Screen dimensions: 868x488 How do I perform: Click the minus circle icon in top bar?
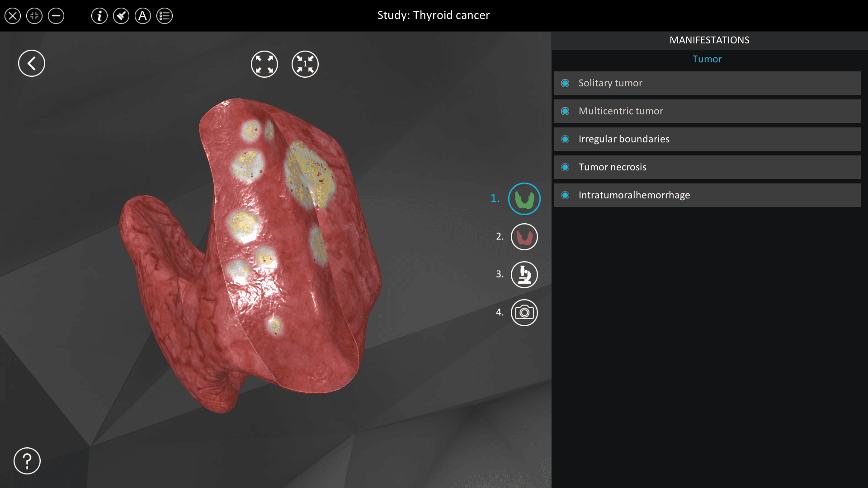click(56, 16)
